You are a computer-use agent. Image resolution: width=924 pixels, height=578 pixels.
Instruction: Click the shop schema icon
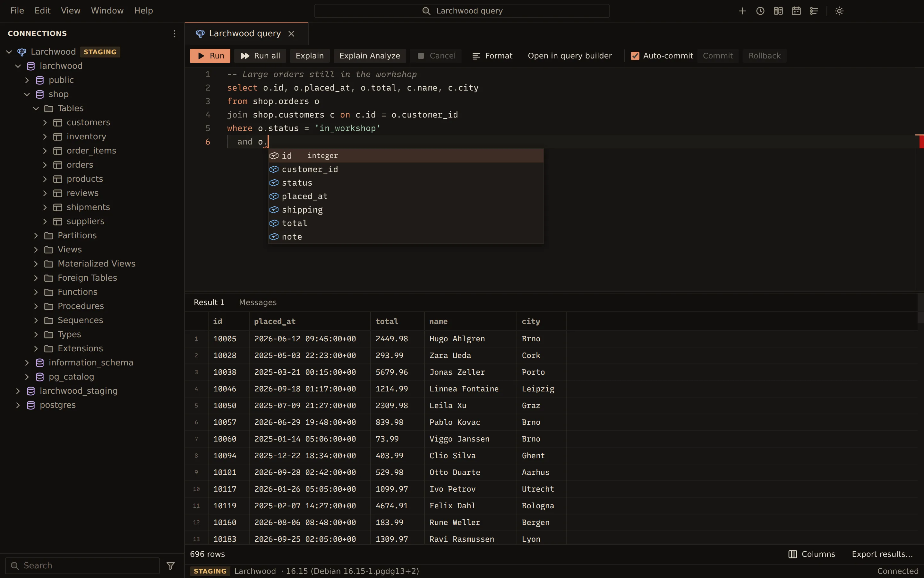[x=40, y=94]
